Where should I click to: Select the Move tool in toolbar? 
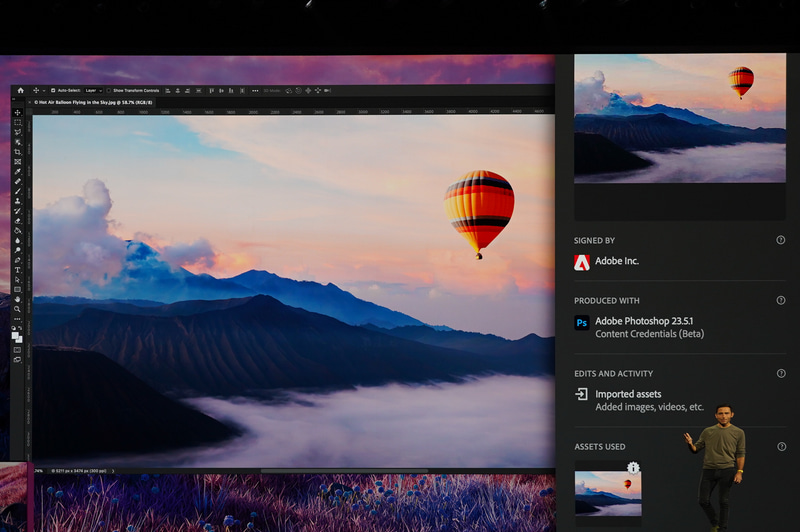(17, 112)
